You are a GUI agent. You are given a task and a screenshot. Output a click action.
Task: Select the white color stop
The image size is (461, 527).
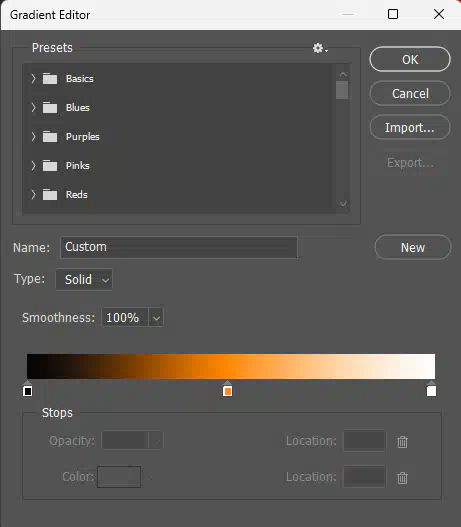431,389
